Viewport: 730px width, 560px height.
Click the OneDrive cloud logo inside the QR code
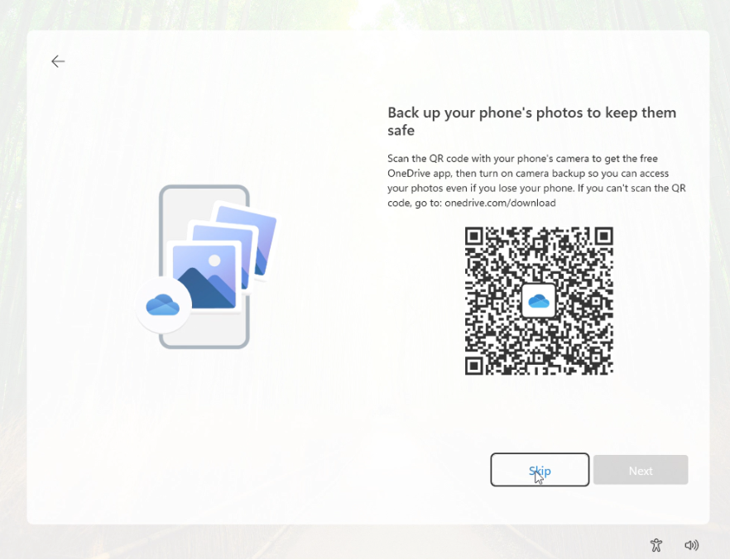pos(539,300)
